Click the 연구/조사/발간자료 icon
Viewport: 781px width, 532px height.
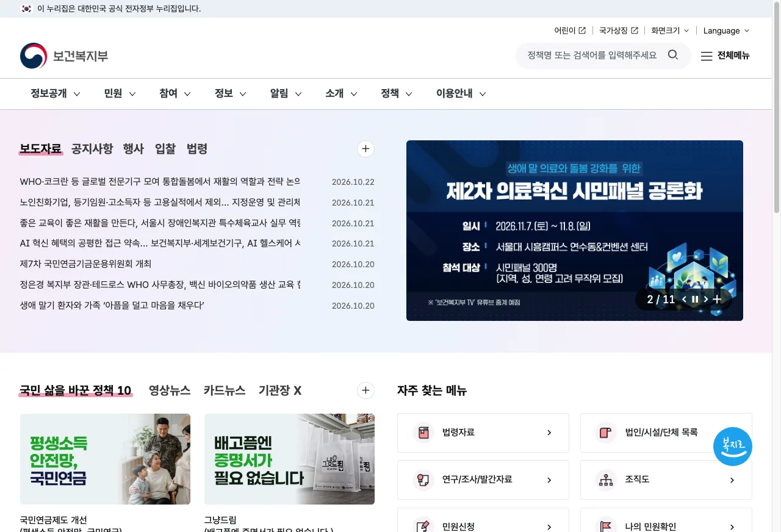click(x=422, y=480)
